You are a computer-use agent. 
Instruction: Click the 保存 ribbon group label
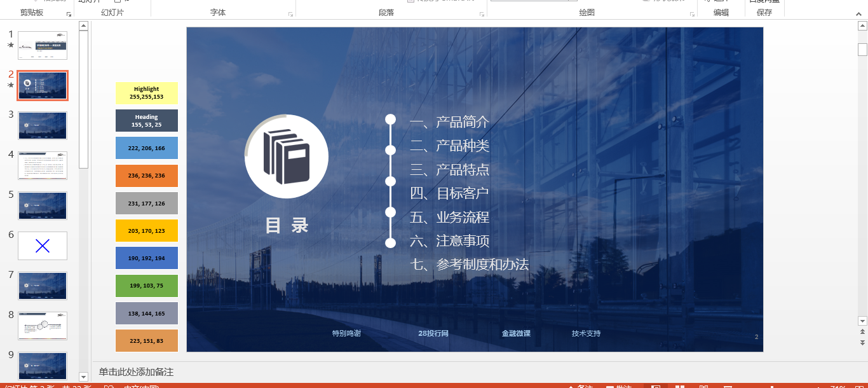pyautogui.click(x=764, y=13)
